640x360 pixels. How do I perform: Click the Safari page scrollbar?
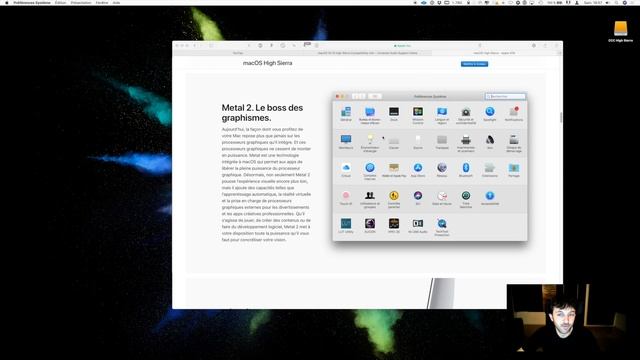click(x=561, y=117)
